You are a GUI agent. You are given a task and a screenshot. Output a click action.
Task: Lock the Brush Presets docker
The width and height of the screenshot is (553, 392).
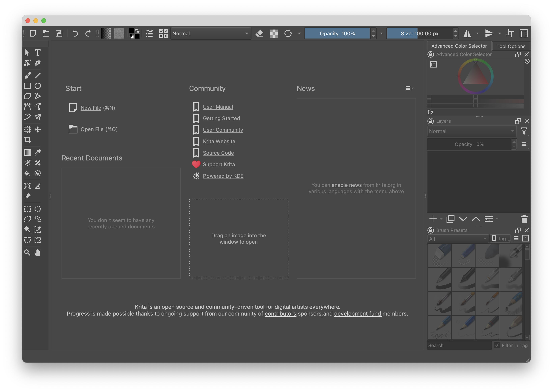(430, 230)
